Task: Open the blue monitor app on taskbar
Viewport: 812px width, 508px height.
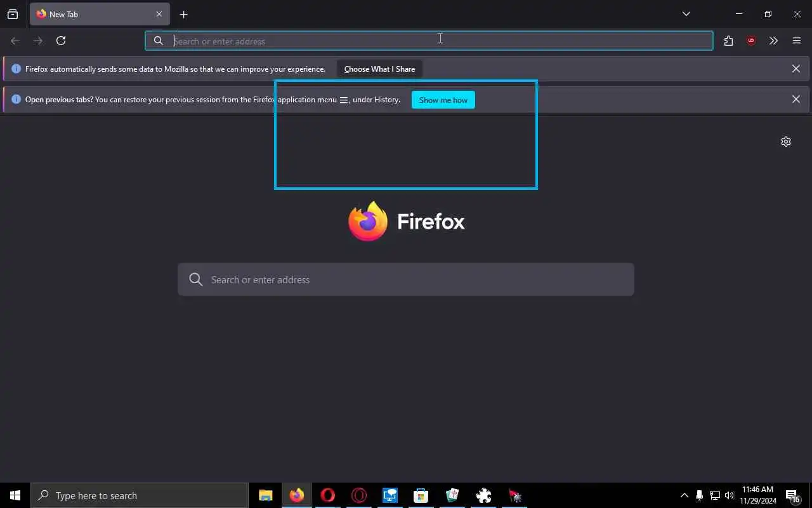Action: pos(390,495)
